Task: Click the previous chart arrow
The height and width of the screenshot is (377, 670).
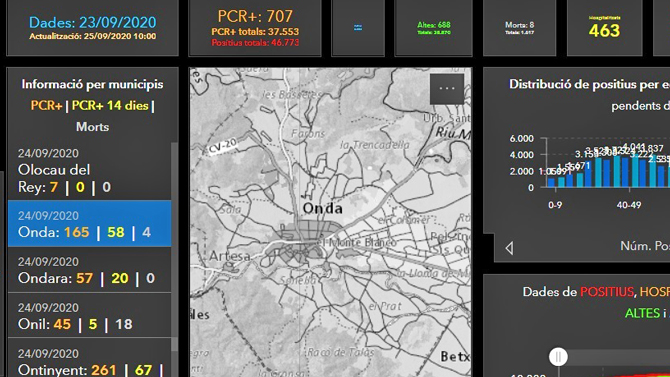Action: pos(509,248)
